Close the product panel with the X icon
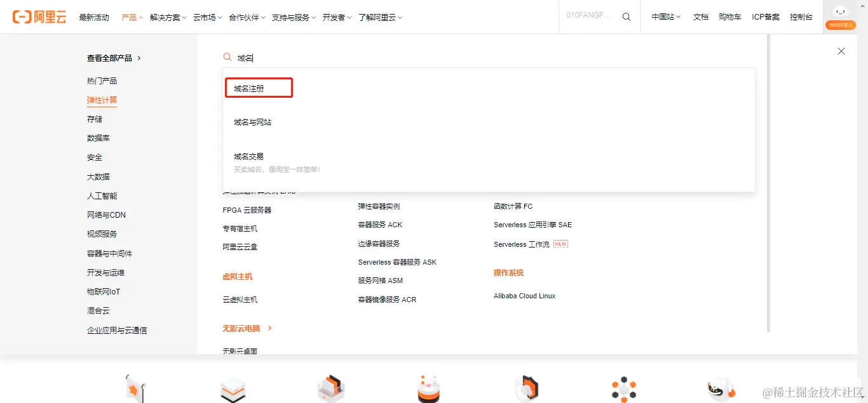The width and height of the screenshot is (868, 403). tap(841, 51)
